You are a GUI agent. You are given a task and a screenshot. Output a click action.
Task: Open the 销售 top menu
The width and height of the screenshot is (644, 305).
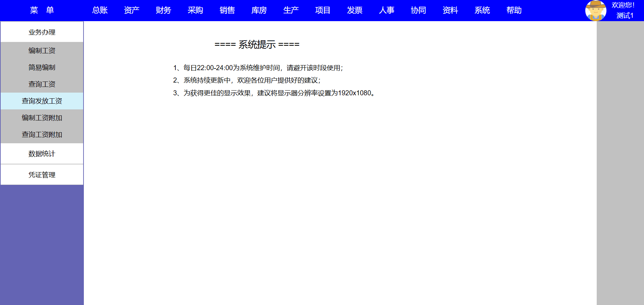(x=227, y=10)
